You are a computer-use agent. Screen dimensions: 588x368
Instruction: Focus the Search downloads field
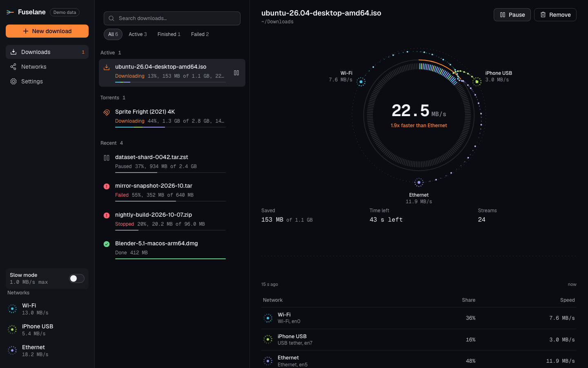[172, 18]
